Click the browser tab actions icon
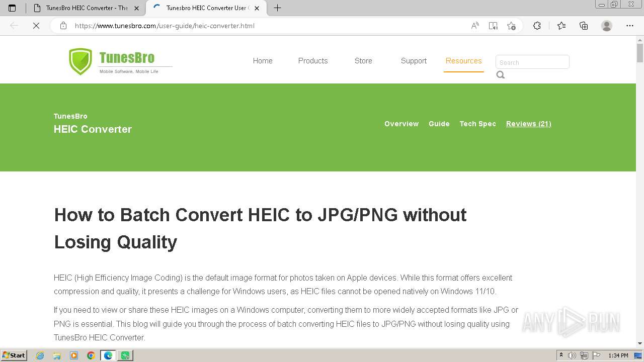The width and height of the screenshot is (644, 362). tap(12, 8)
